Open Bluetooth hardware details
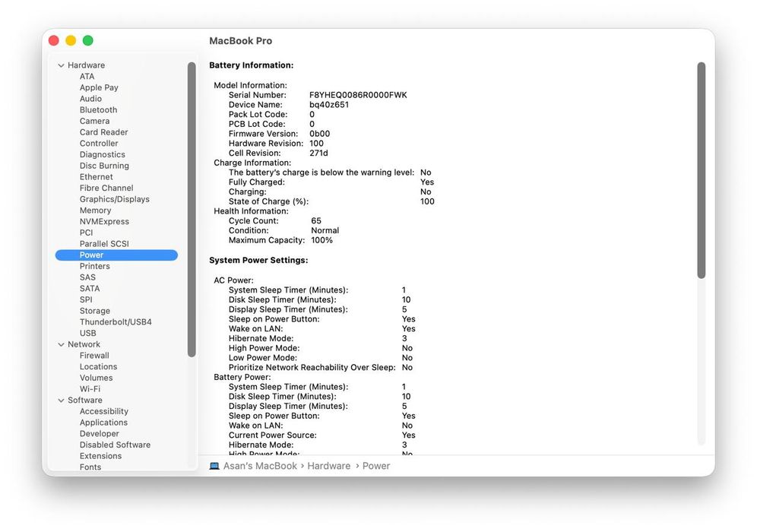The width and height of the screenshot is (757, 532). coord(99,109)
